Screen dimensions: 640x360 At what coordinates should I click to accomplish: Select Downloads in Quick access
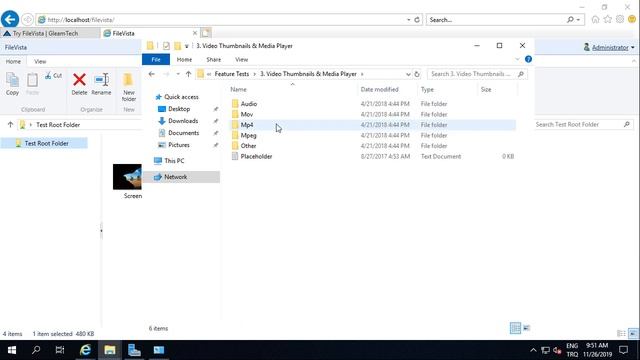coord(183,121)
